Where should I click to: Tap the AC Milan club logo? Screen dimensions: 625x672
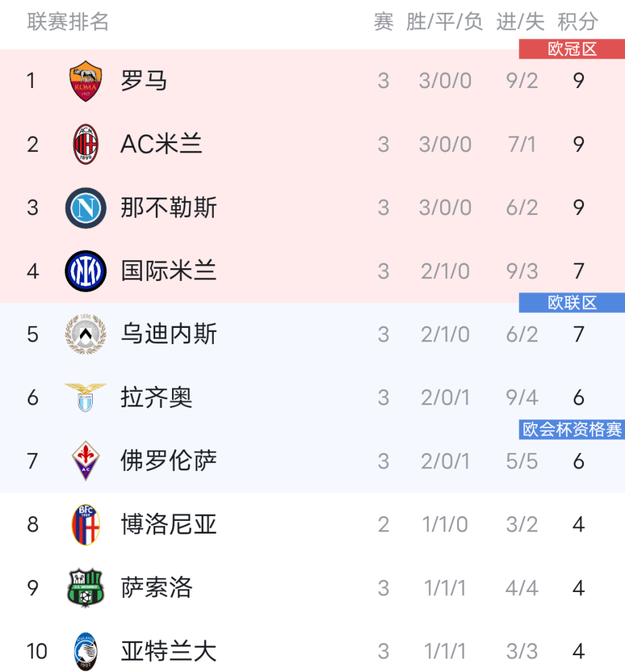click(x=86, y=144)
